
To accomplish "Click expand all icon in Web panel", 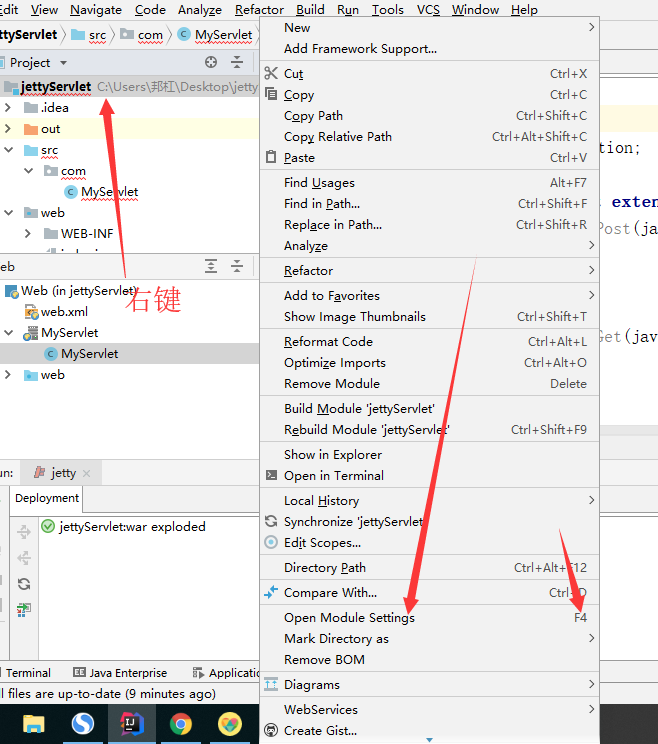I will click(211, 266).
